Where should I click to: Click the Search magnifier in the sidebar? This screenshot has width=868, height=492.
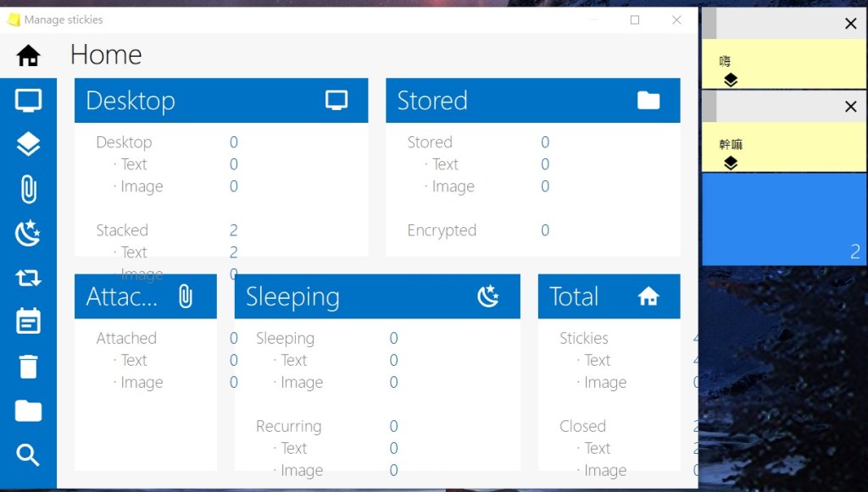[x=28, y=456]
